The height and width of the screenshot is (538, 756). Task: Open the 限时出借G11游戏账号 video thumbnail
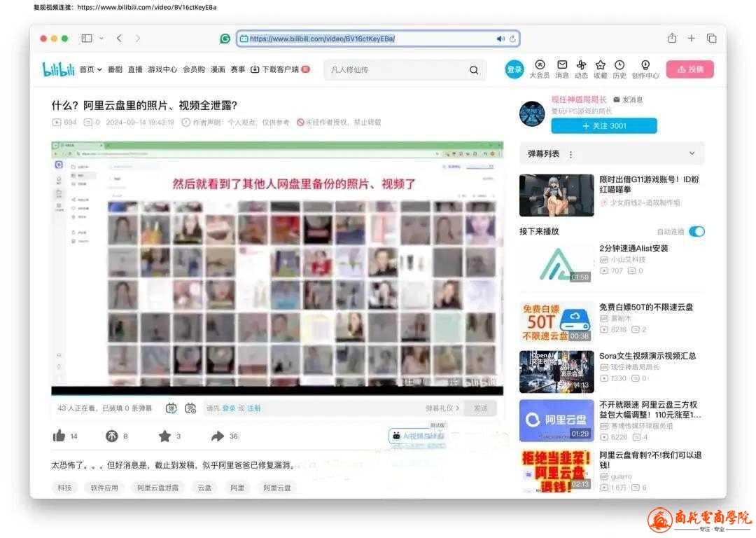556,195
